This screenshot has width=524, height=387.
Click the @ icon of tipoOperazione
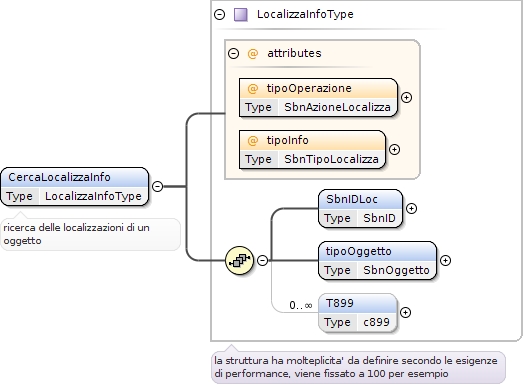click(253, 89)
